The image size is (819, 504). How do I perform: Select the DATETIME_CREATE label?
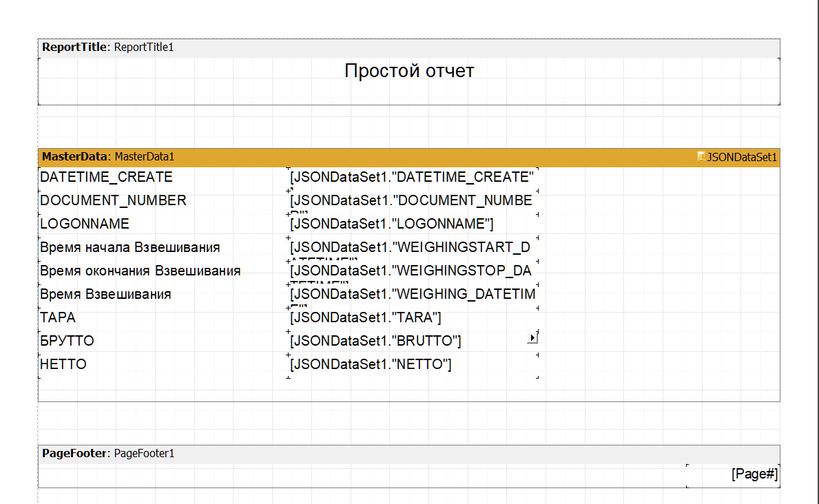click(107, 177)
